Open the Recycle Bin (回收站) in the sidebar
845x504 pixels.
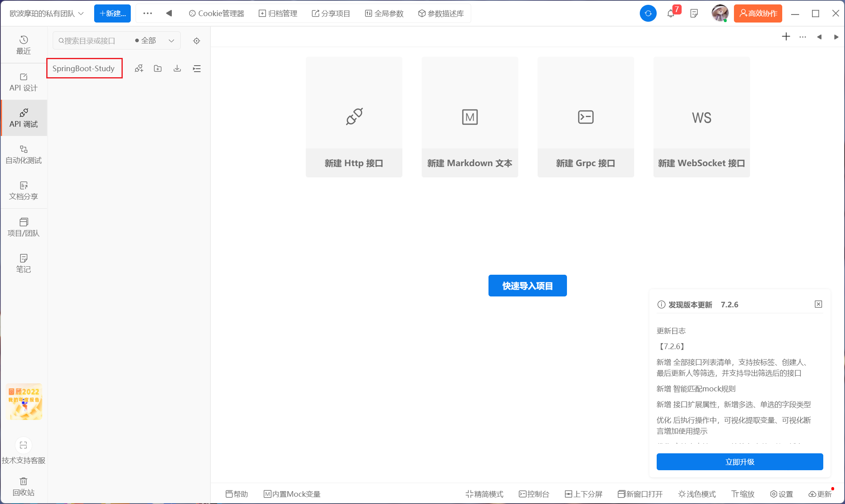click(x=23, y=486)
